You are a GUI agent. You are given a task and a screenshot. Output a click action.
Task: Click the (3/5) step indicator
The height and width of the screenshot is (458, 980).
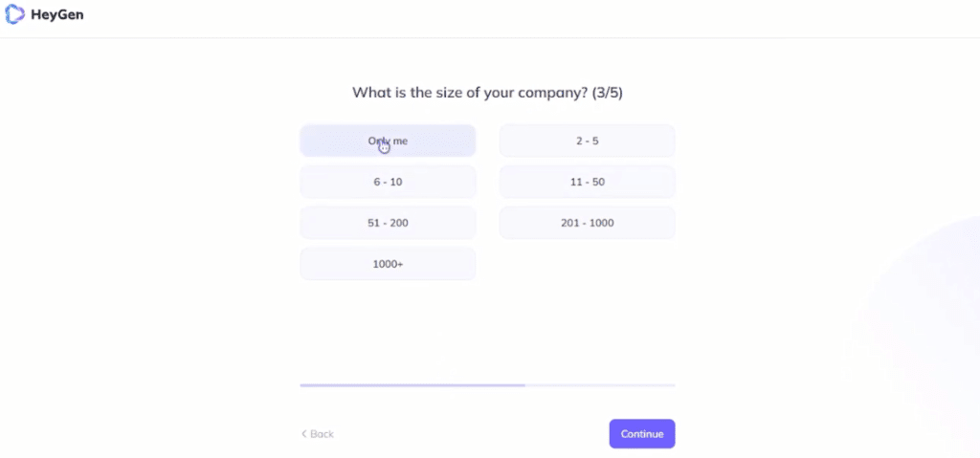click(x=607, y=93)
